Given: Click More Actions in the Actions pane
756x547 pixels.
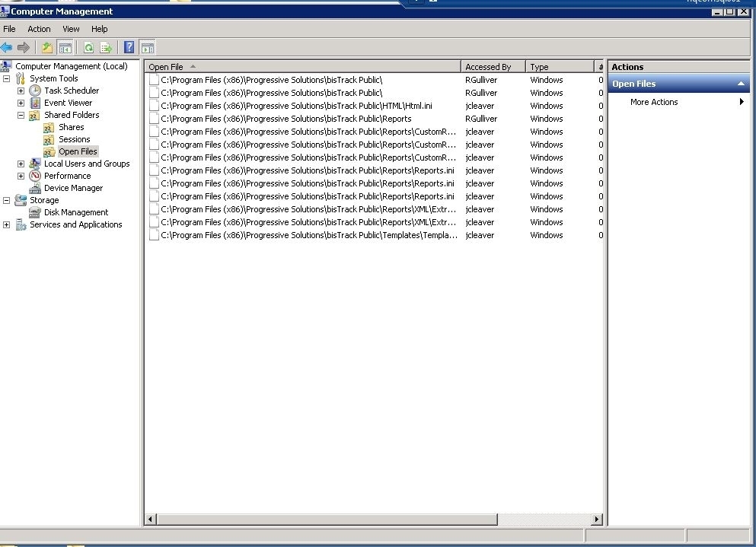Looking at the screenshot, I should 653,101.
